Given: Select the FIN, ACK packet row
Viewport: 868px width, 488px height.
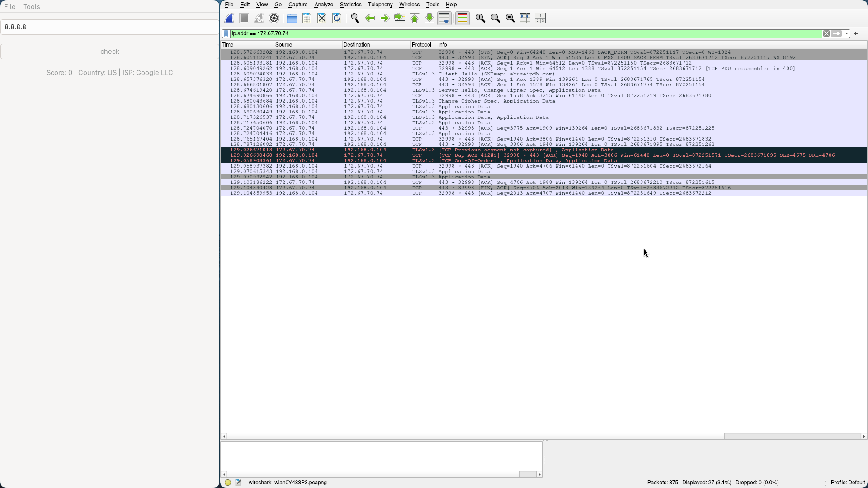Looking at the screenshot, I should click(544, 188).
